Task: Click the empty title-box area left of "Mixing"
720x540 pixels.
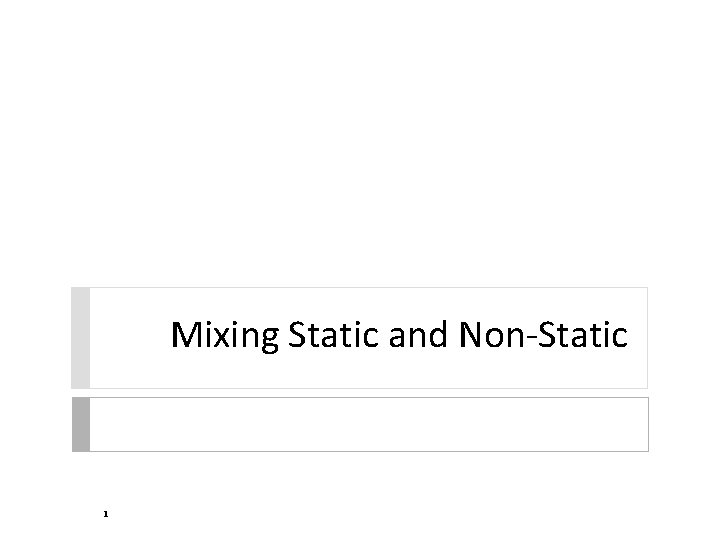Action: 128,338
